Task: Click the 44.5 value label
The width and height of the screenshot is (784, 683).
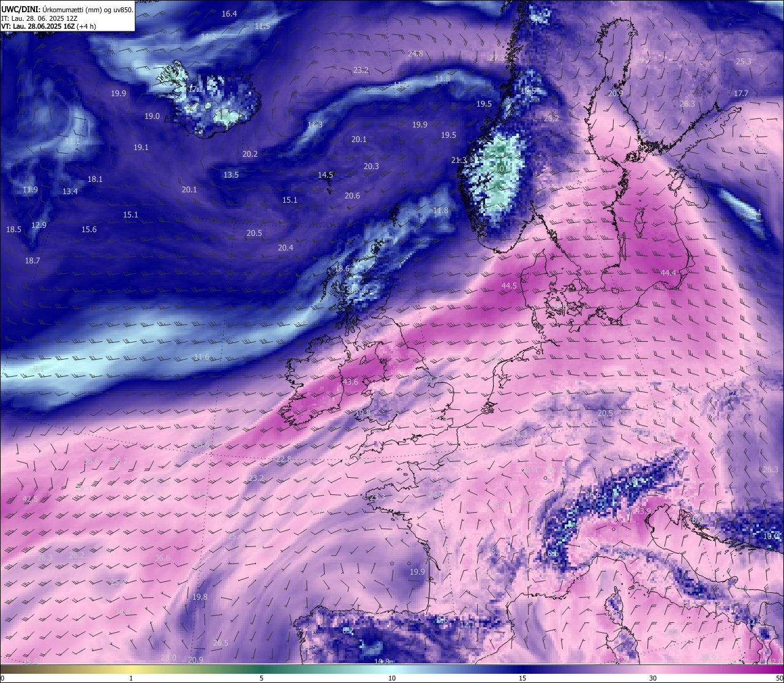Action: 509,285
